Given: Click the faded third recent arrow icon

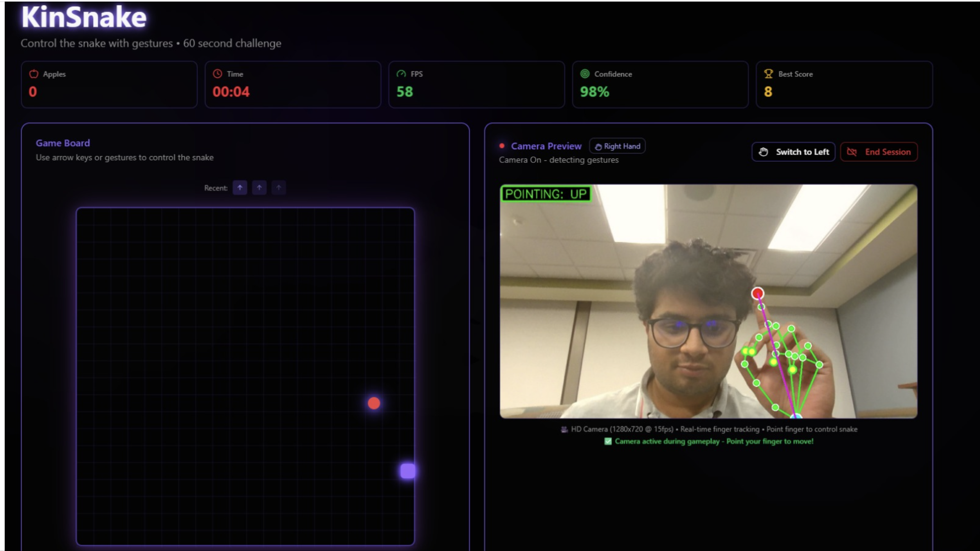Looking at the screenshot, I should click(279, 188).
